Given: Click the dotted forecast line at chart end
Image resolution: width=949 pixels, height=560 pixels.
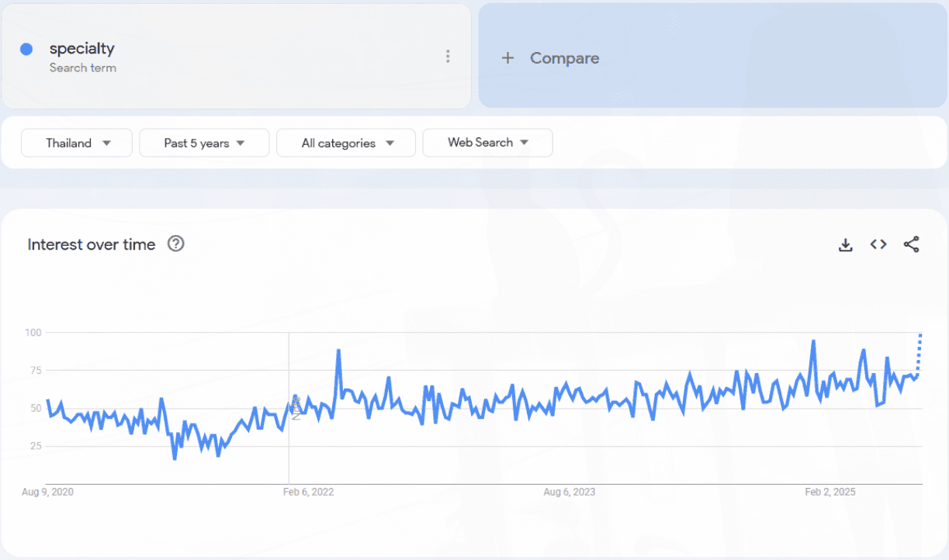Looking at the screenshot, I should (919, 354).
